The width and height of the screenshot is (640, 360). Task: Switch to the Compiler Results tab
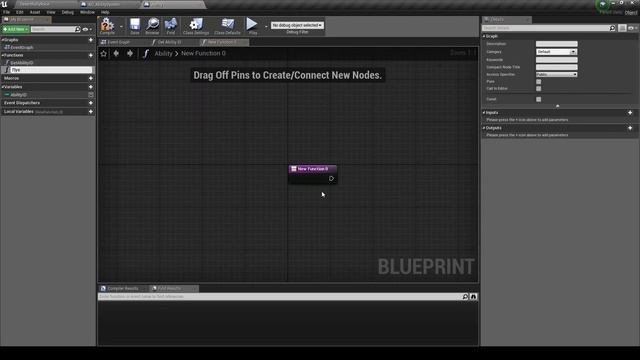pyautogui.click(x=122, y=289)
